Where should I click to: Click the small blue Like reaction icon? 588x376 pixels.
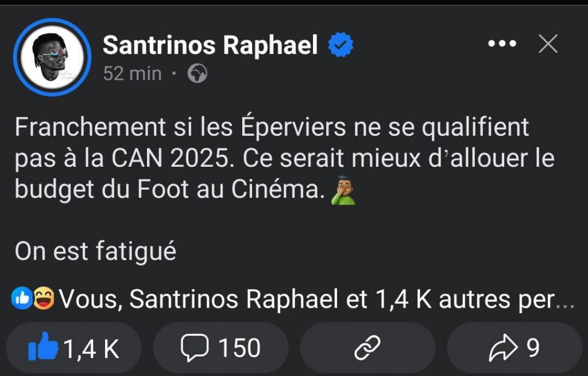(22, 298)
